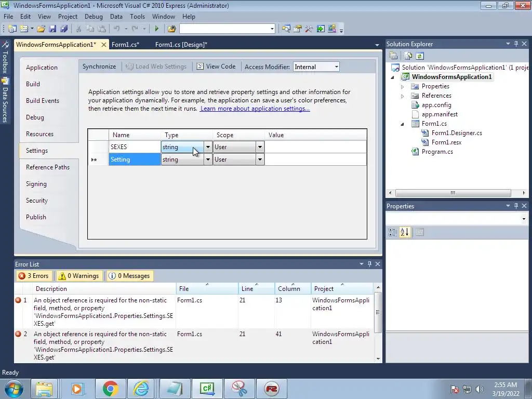Pin the Error List panel with auto-hide
The image size is (532, 399).
pyautogui.click(x=369, y=264)
